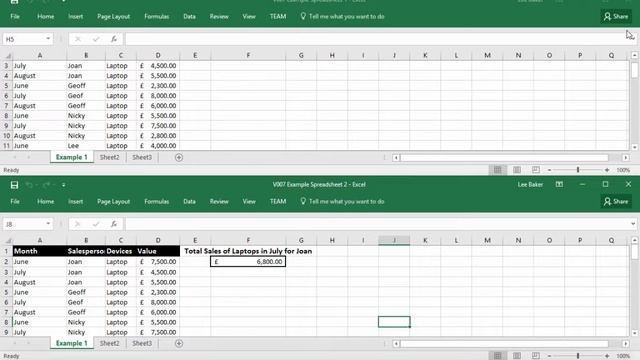Click Redo arrow in lower window toolbar

47,185
